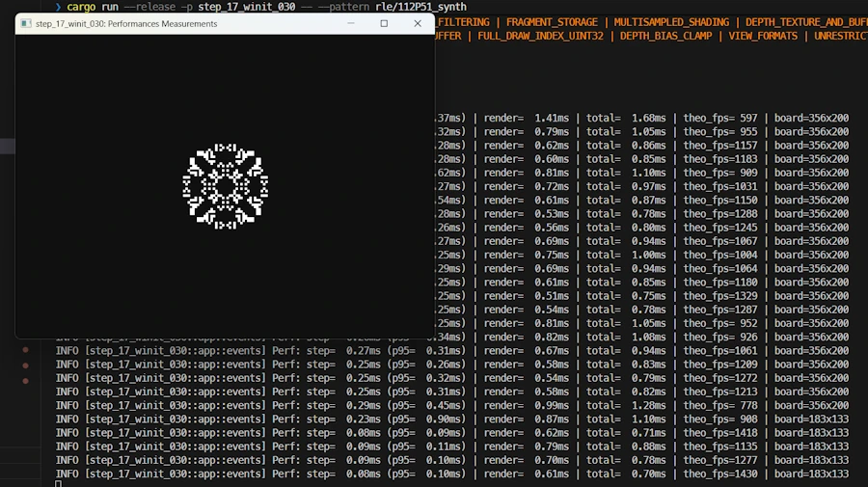Place cursor at the terminal's blinking cursor block
The height and width of the screenshot is (487, 868).
59,484
